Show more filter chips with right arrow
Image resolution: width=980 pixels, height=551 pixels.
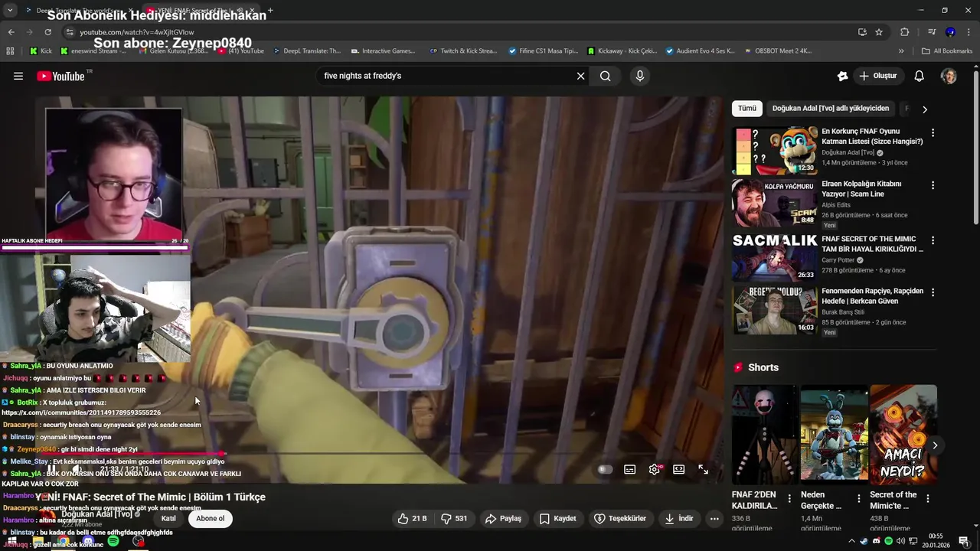tap(925, 109)
